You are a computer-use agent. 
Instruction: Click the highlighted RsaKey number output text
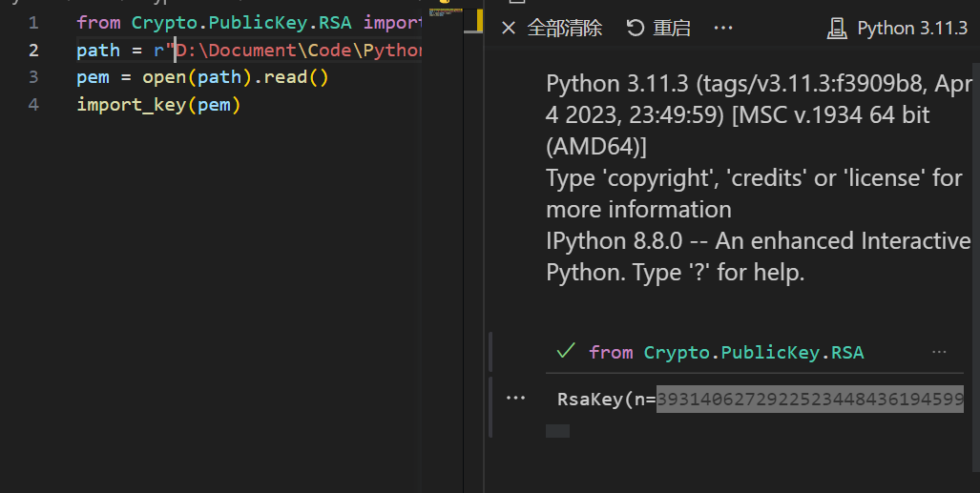tap(809, 400)
